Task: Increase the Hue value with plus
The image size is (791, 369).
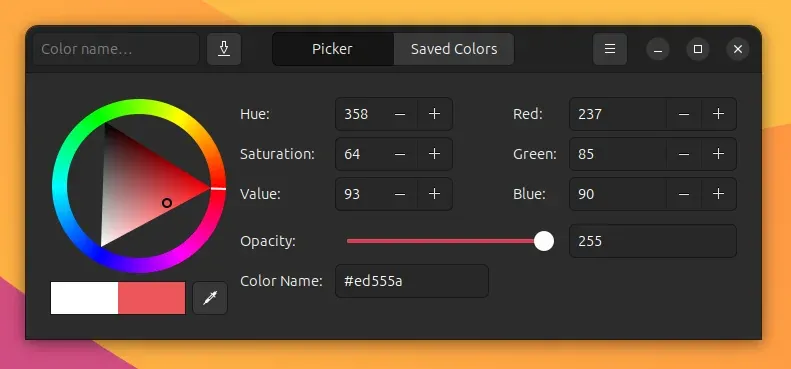Action: pyautogui.click(x=434, y=114)
